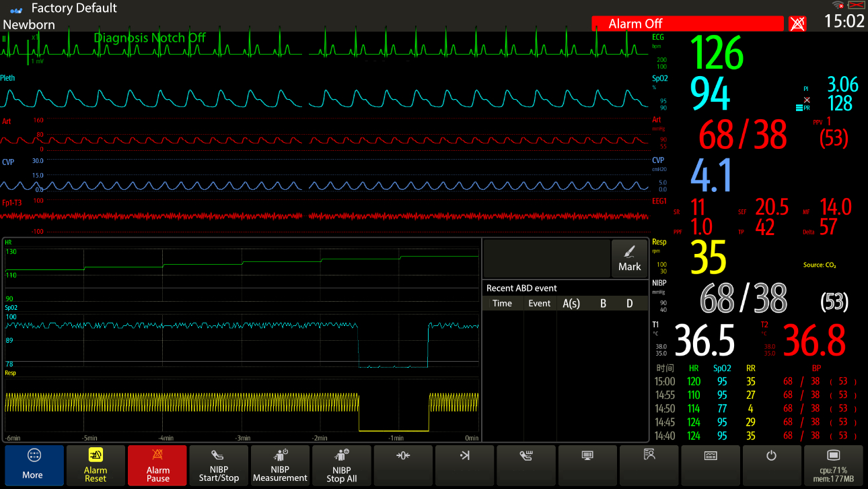Activate Alarm Pause
The image size is (868, 489).
[x=157, y=465]
